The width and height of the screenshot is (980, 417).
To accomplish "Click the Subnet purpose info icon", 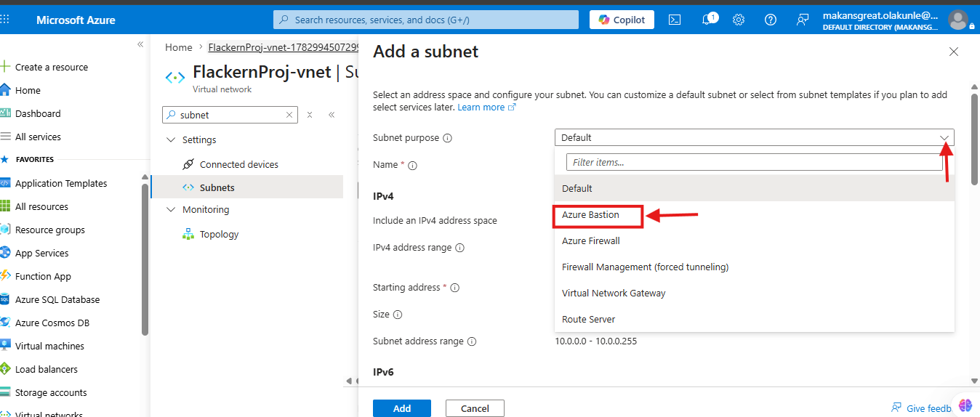I will [448, 138].
